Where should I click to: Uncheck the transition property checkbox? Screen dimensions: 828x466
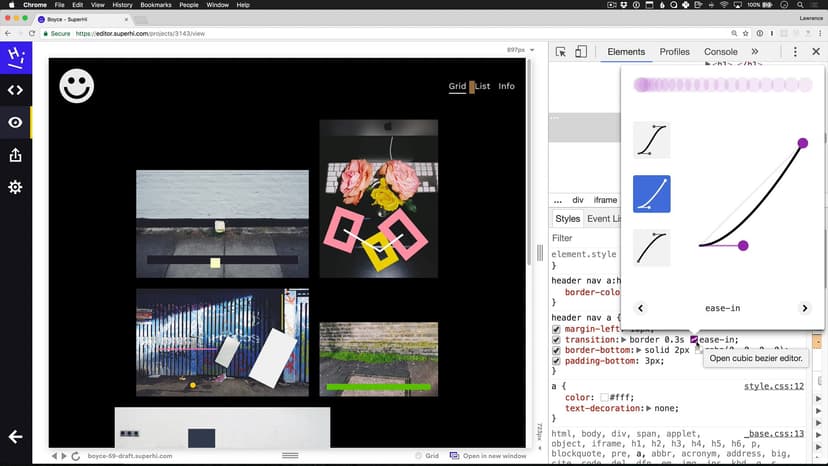click(x=557, y=340)
